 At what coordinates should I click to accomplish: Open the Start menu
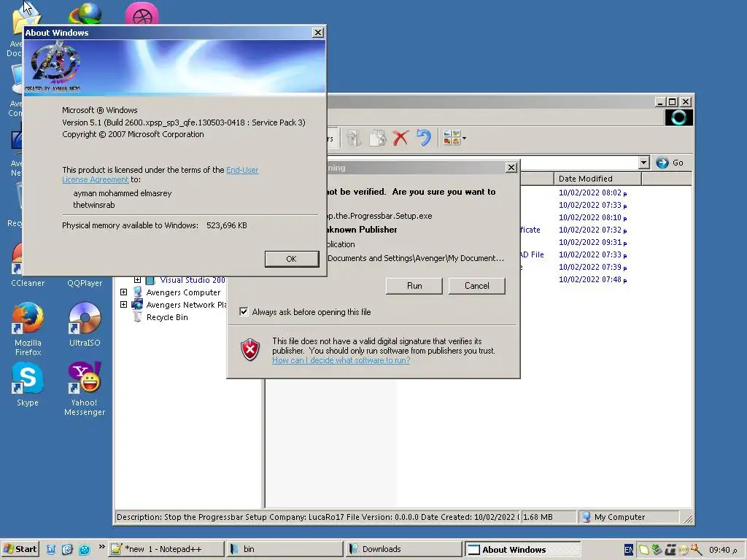pos(20,549)
